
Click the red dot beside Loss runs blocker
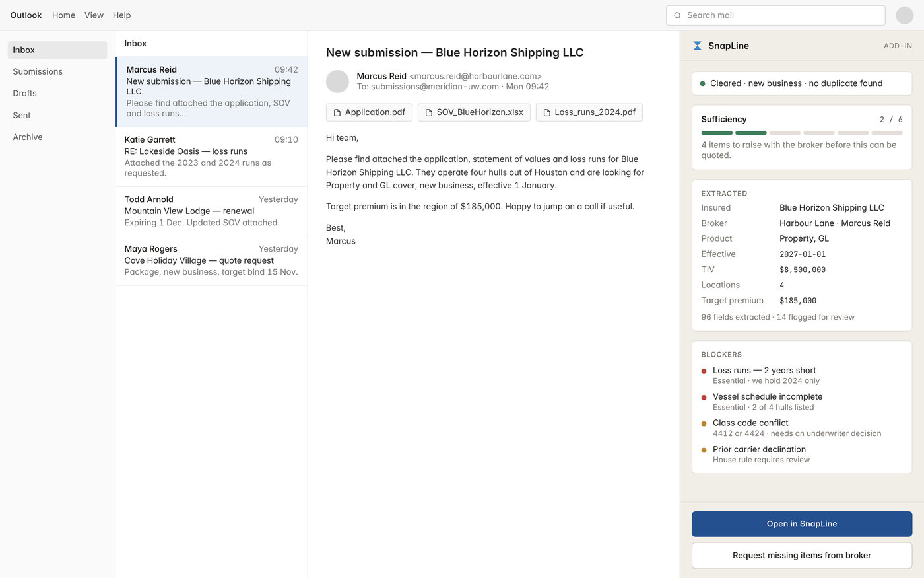pyautogui.click(x=704, y=371)
